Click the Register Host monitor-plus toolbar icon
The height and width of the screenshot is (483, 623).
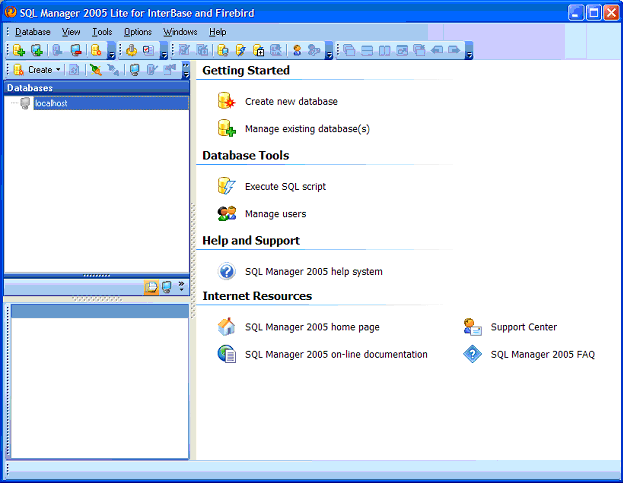point(37,50)
